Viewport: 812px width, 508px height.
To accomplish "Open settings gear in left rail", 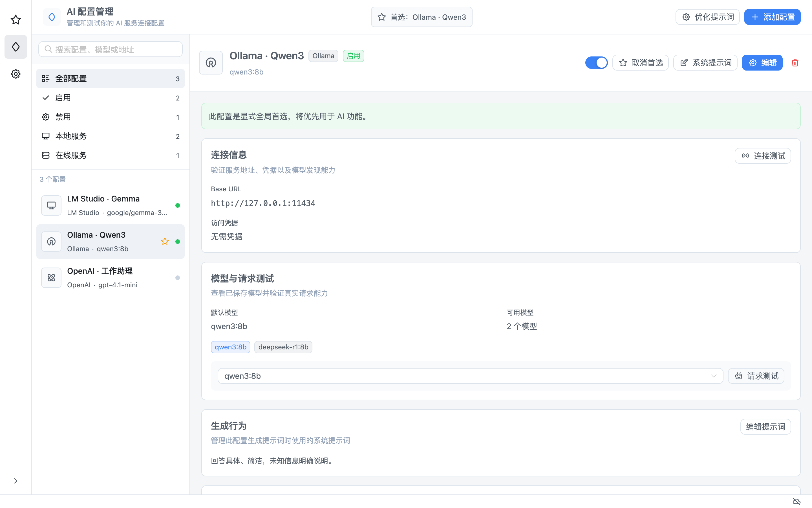I will pyautogui.click(x=16, y=74).
